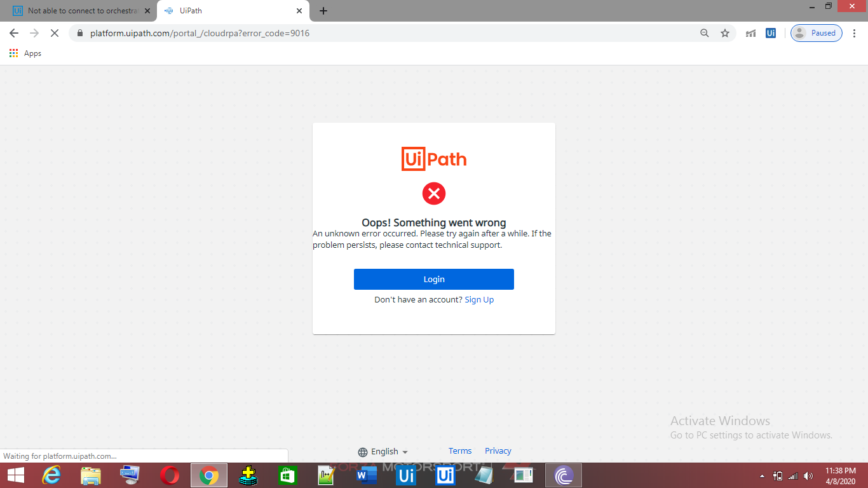
Task: Open the notebook taskbar app
Action: coord(484,475)
